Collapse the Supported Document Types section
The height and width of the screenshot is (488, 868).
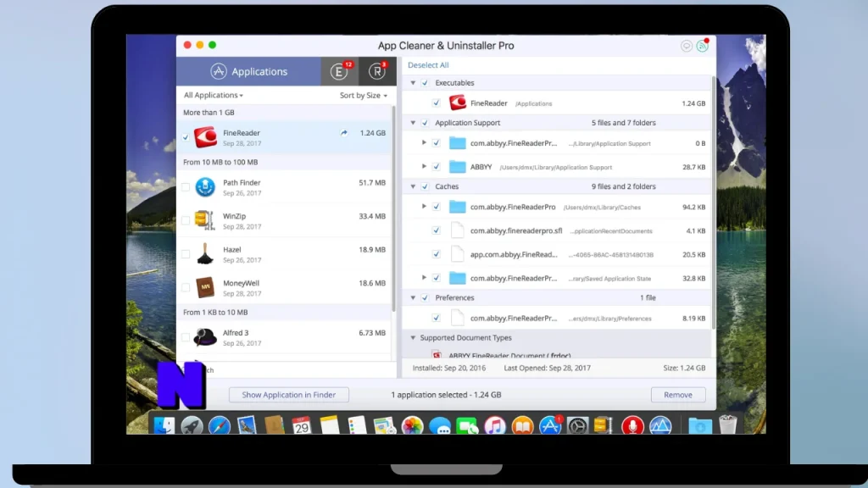point(413,337)
